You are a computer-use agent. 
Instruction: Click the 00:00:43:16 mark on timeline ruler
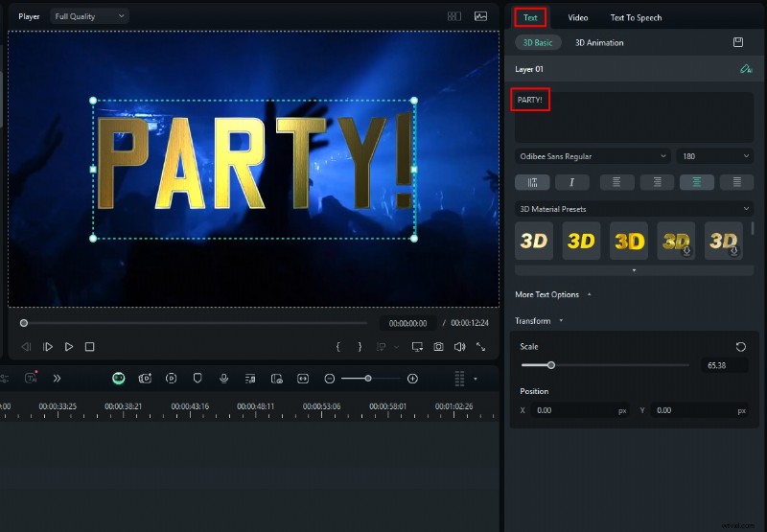tap(189, 406)
